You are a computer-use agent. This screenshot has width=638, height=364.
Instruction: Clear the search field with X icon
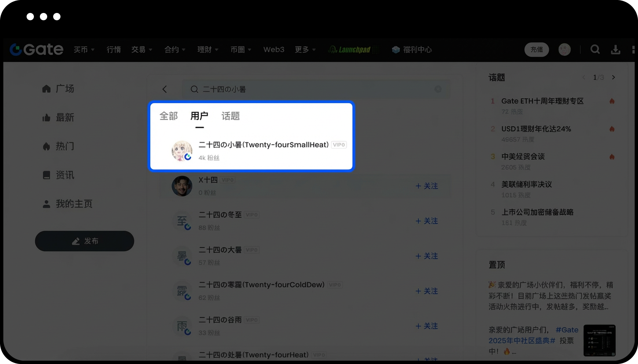click(438, 89)
